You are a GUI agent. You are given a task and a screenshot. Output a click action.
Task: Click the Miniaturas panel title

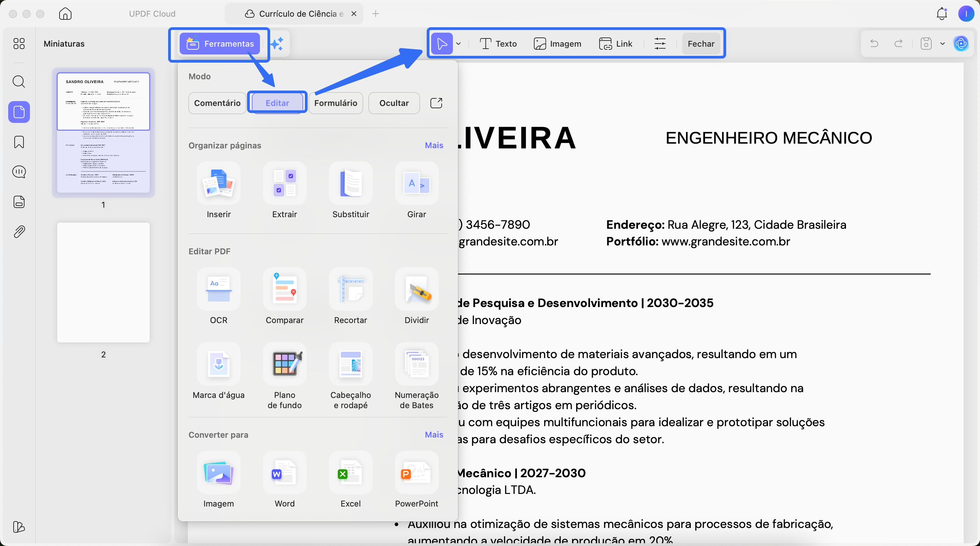[x=64, y=44]
